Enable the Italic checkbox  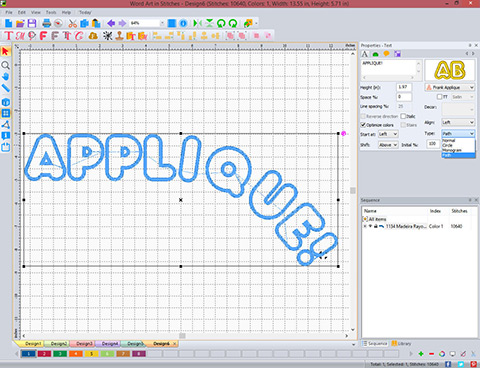[x=403, y=116]
